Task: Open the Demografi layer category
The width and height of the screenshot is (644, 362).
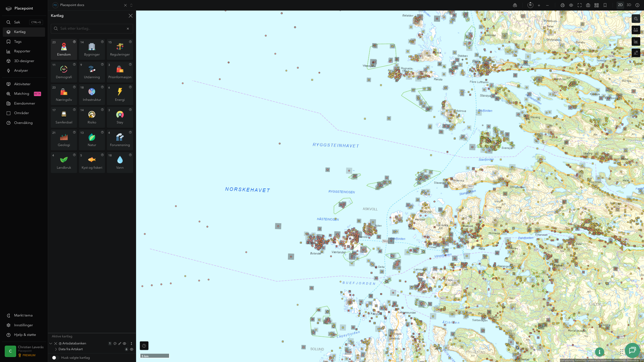Action: tap(64, 72)
